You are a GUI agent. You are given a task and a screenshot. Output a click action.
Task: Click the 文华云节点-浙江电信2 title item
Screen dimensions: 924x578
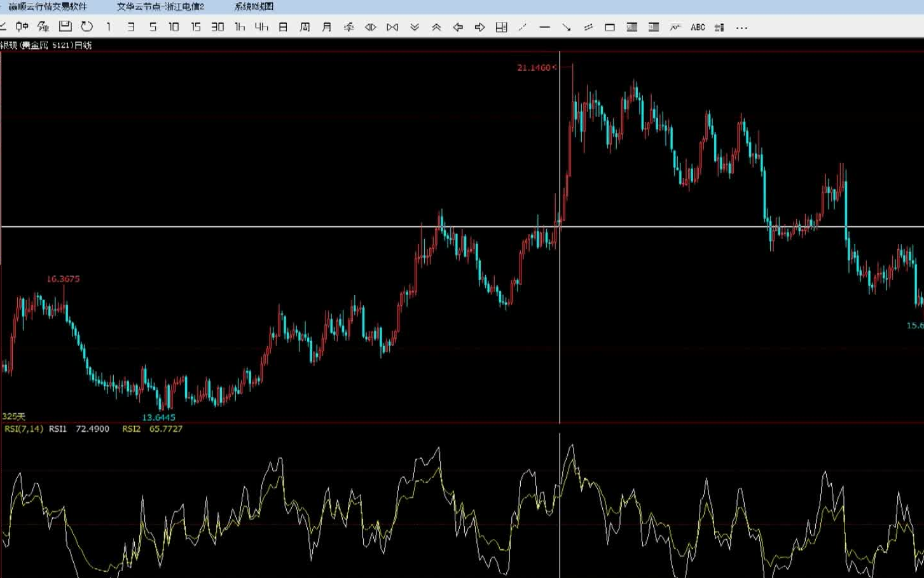[x=160, y=6]
